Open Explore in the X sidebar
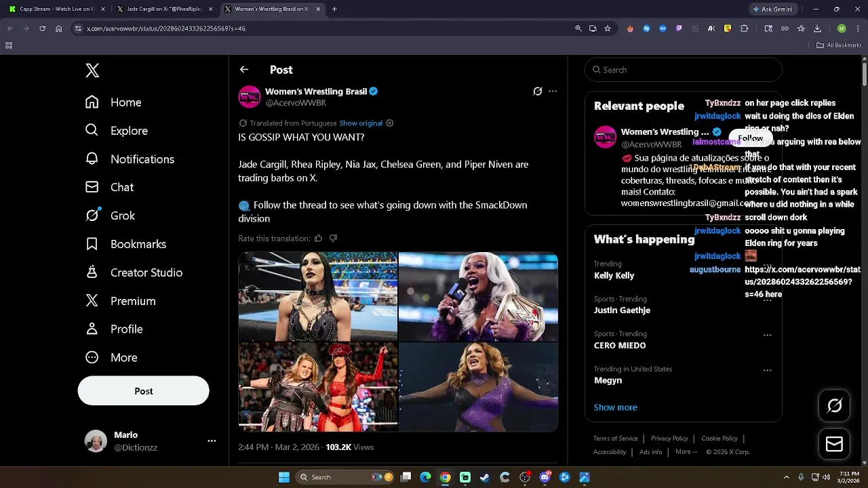Screen dimensions: 868x488 [x=116, y=131]
